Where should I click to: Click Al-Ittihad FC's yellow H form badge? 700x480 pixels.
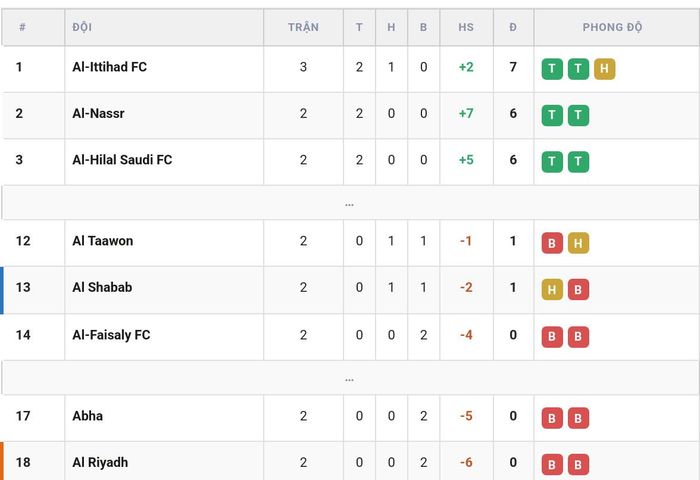click(x=604, y=69)
